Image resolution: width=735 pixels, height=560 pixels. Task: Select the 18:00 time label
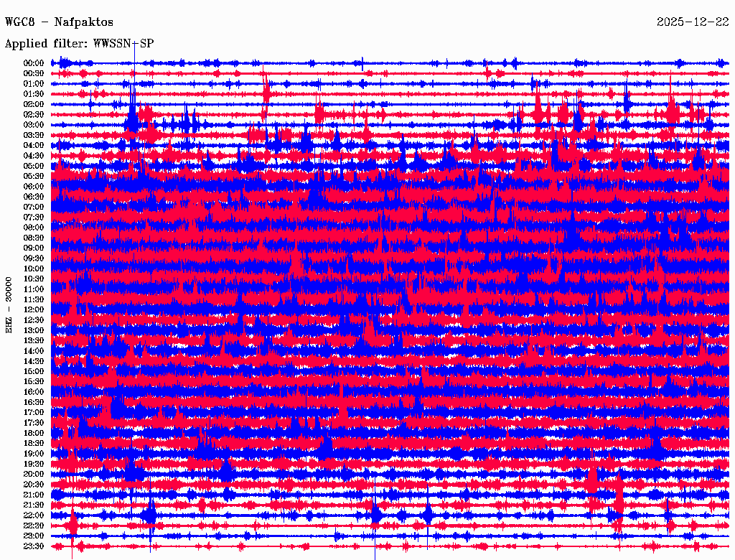point(34,434)
